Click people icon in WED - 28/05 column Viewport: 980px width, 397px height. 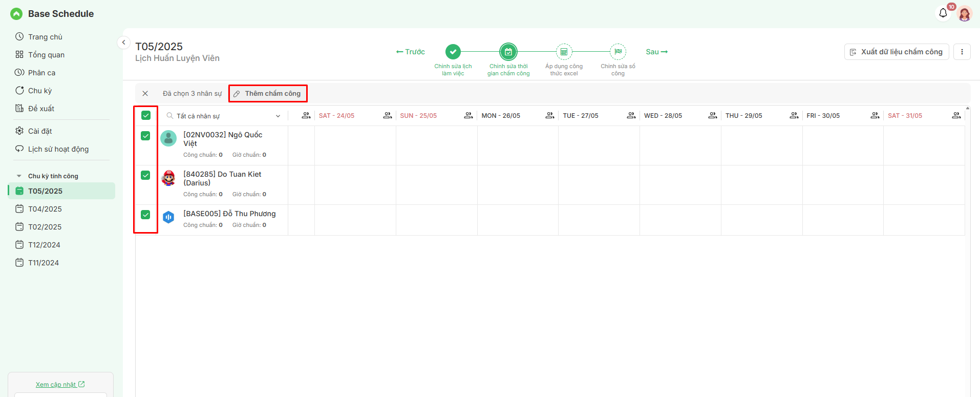[713, 116]
